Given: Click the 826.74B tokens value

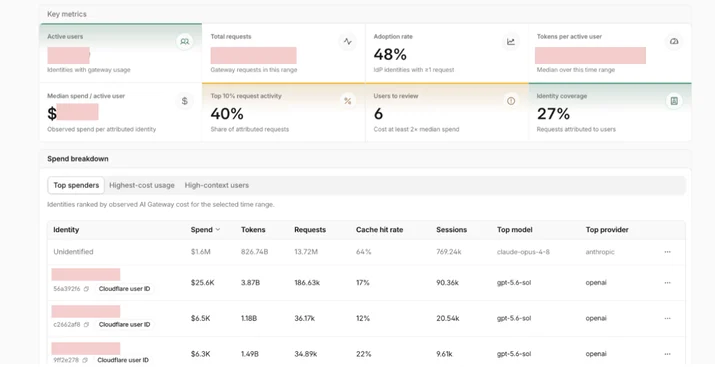Looking at the screenshot, I should click(254, 252).
